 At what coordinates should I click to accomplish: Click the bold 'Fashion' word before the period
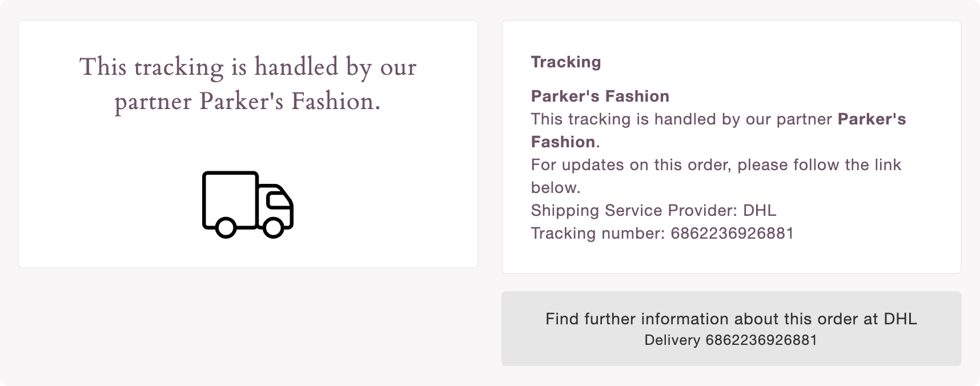pos(563,142)
